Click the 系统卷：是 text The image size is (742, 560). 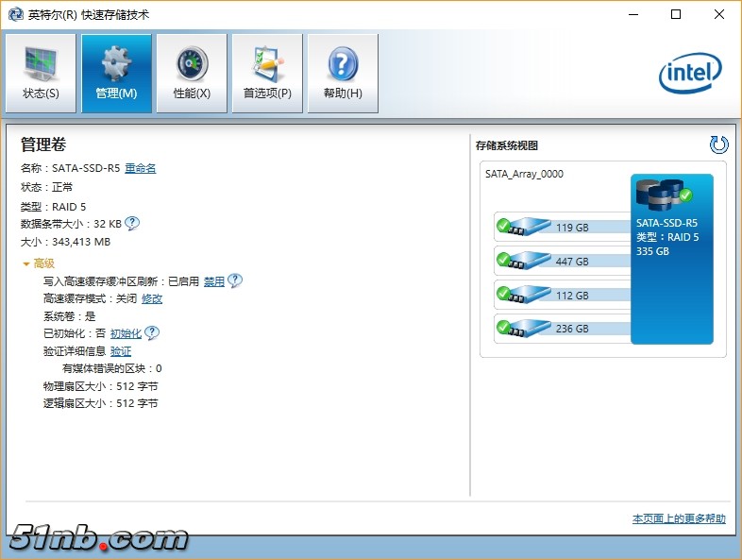point(70,316)
